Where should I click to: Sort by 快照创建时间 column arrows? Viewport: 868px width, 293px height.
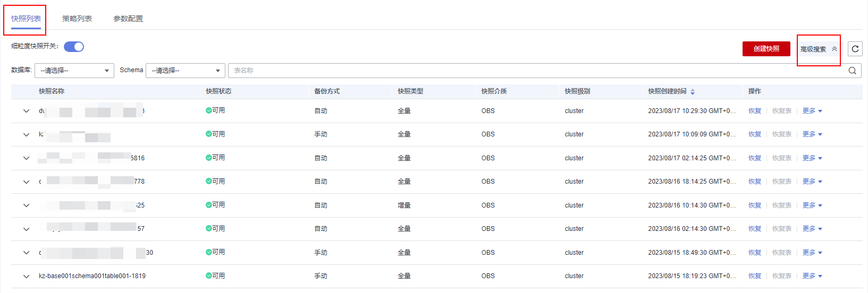(x=693, y=92)
